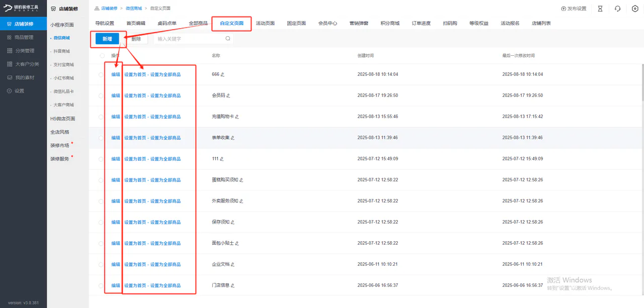644x308 pixels.
Task: Toggle the menu icon left of breadcrumb
Action: tap(97, 9)
